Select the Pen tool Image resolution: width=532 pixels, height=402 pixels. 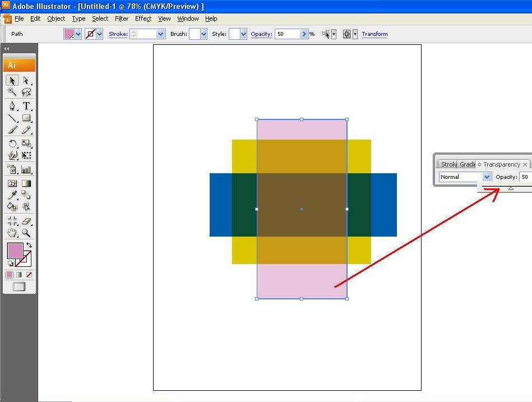[x=13, y=106]
